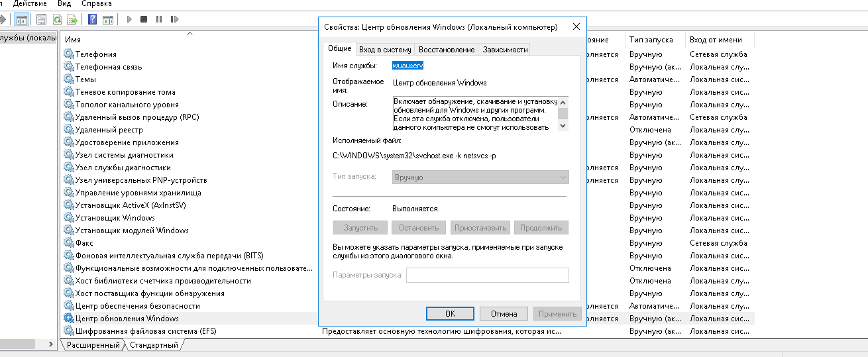
Task: Open the Вид menu
Action: [64, 4]
